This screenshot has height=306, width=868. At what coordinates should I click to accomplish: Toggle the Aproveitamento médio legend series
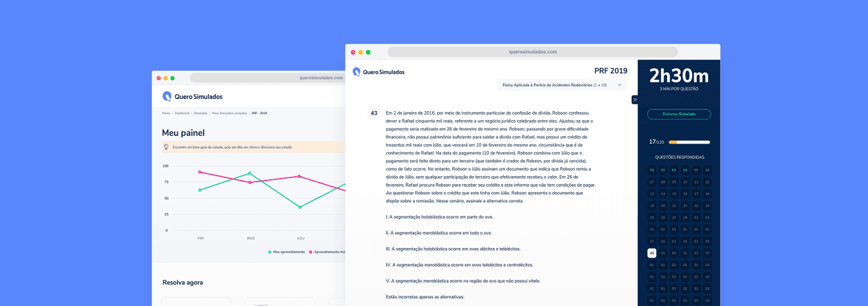(327, 252)
